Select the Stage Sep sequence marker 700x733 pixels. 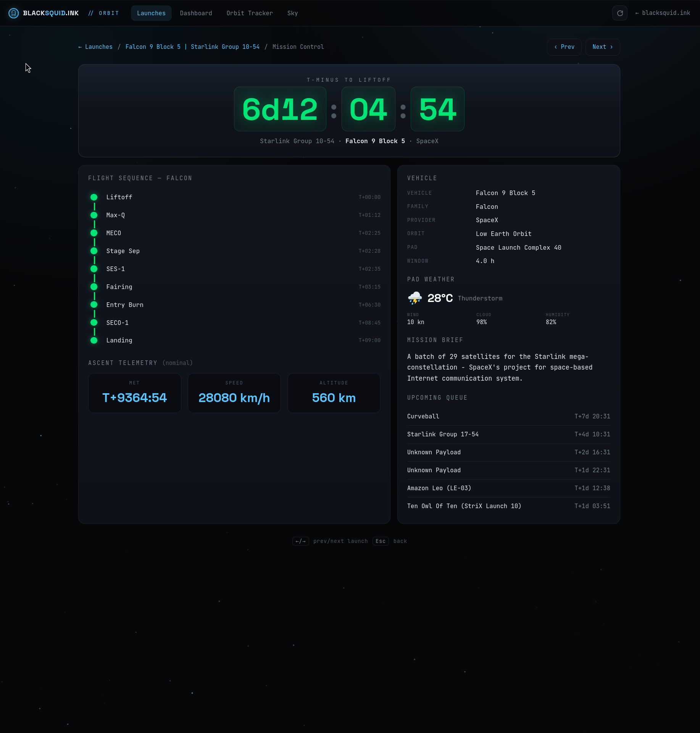coord(94,251)
